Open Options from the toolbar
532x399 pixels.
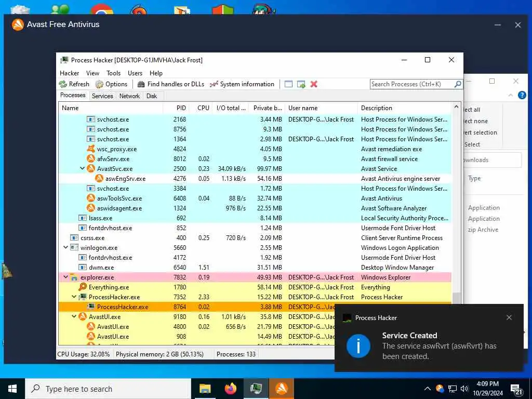[x=111, y=84]
